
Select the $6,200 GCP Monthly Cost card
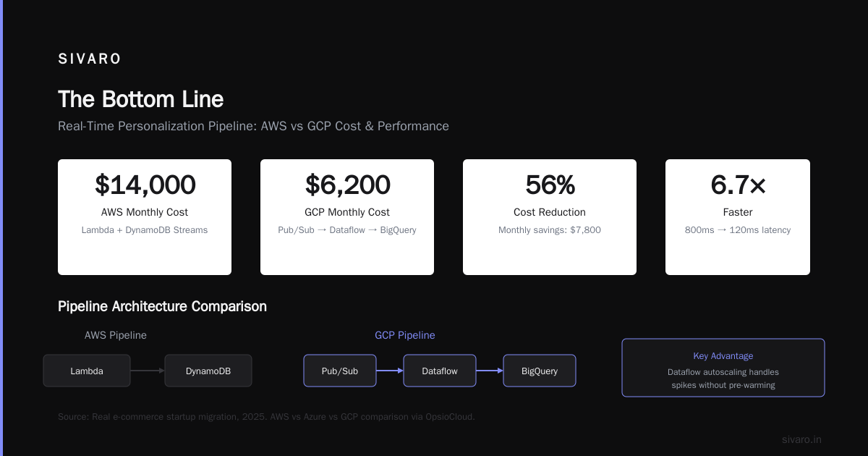point(347,217)
